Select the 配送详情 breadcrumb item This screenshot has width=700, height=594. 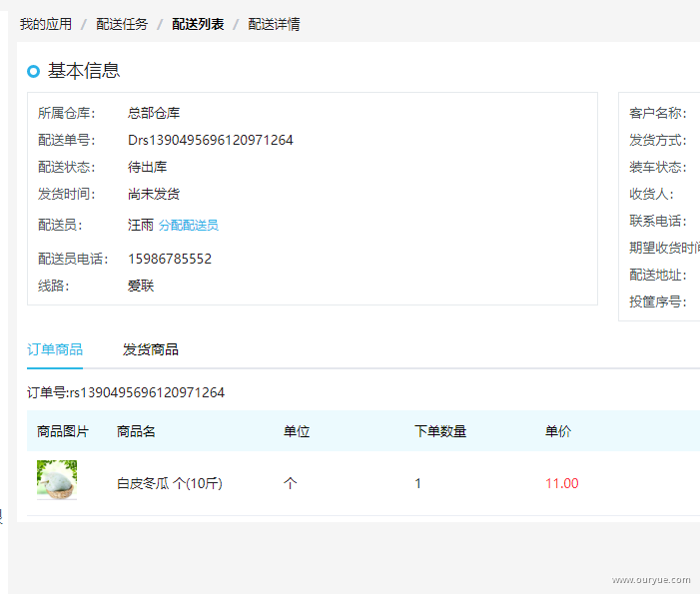pyautogui.click(x=274, y=24)
